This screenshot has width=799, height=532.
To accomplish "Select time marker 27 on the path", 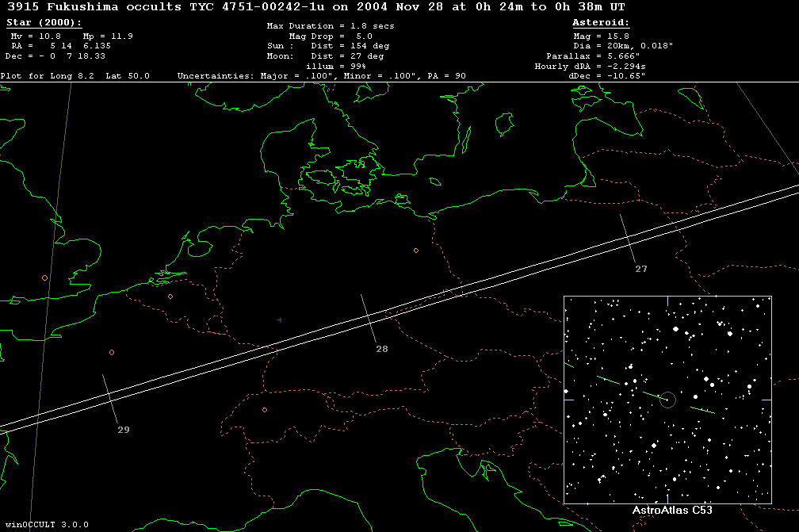I will [x=640, y=269].
